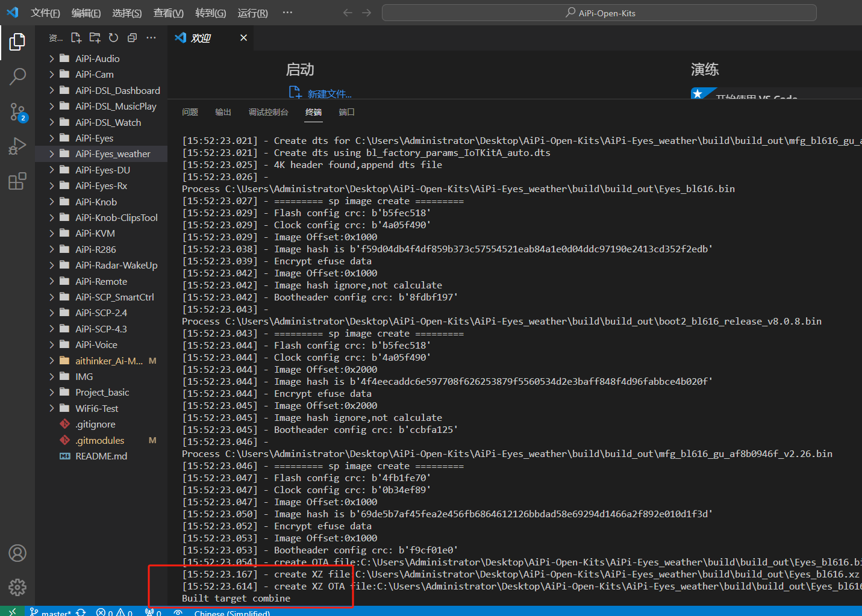
Task: Click the 新建文件... link
Action: (x=329, y=94)
